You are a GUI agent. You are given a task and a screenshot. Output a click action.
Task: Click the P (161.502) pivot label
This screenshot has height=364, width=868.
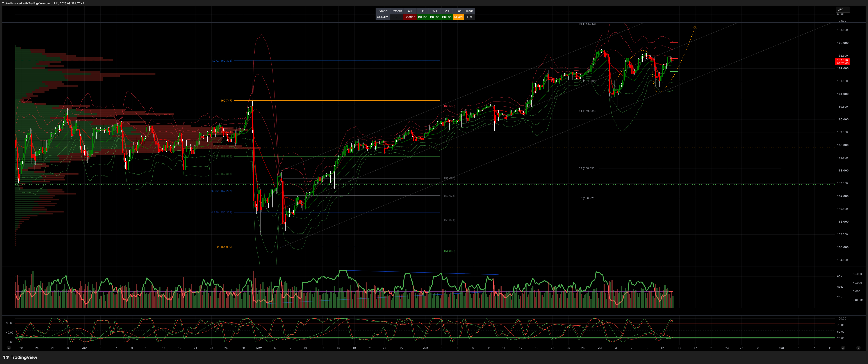[x=588, y=81]
